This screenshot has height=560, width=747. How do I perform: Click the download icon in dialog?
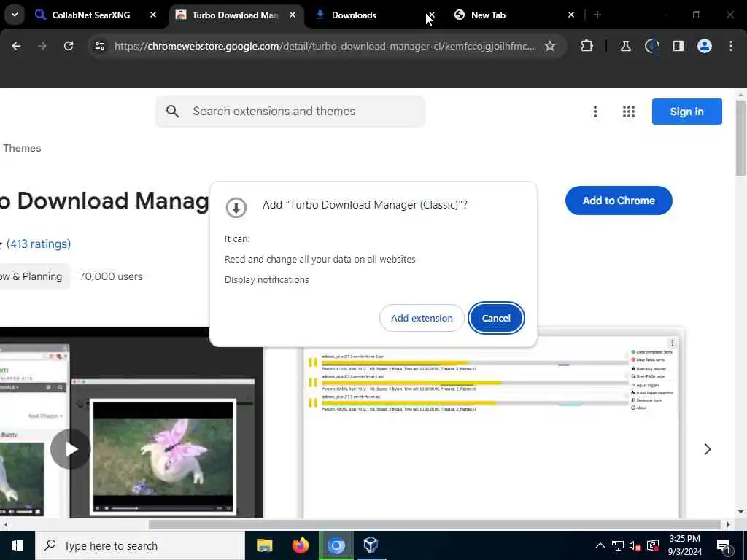click(x=236, y=208)
